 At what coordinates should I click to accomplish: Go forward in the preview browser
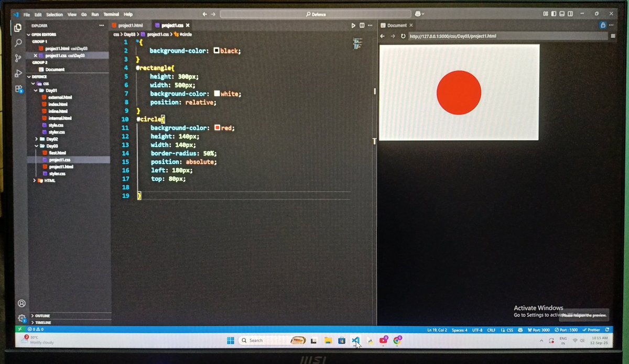pos(393,36)
